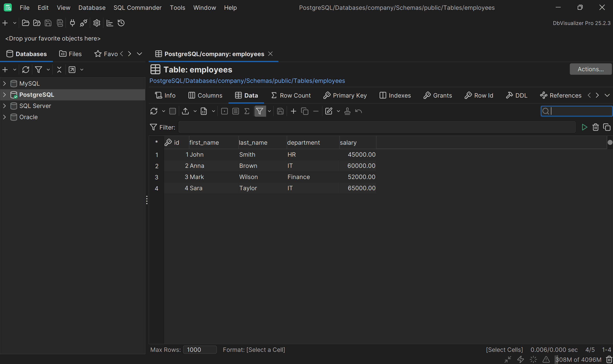Expand the PostgreSQL connection node
This screenshot has width=613, height=364.
[x=4, y=95]
